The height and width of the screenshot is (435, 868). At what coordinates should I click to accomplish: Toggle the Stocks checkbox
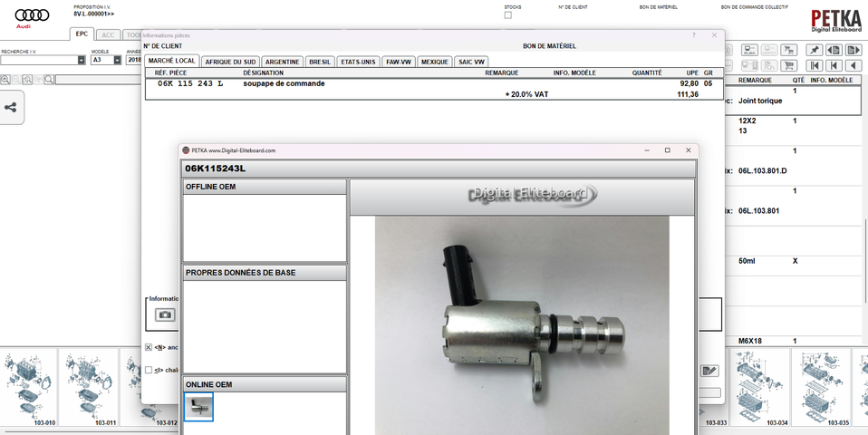(507, 15)
